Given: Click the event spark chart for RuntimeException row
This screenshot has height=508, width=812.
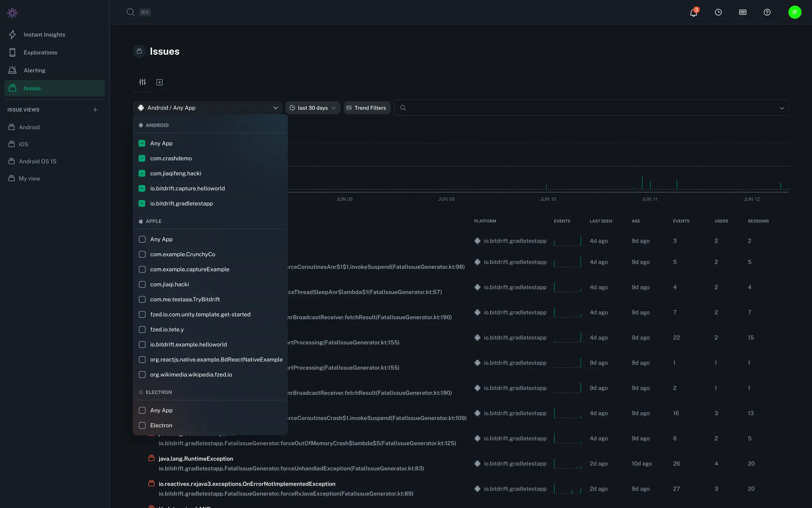Looking at the screenshot, I should 568,463.
